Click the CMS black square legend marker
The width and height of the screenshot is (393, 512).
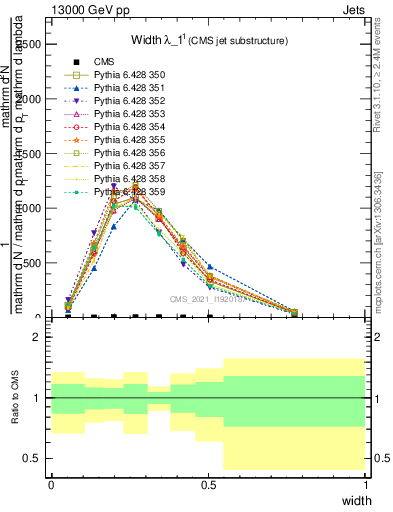coord(76,62)
